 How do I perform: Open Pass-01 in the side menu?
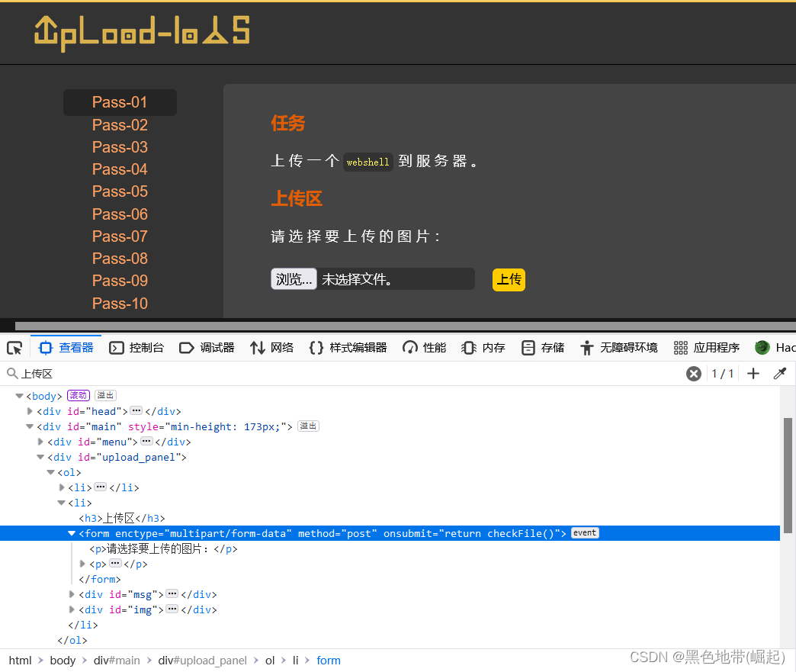120,103
